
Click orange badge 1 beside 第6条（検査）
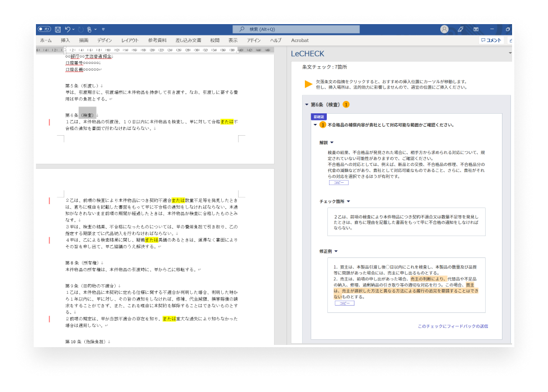tap(346, 105)
